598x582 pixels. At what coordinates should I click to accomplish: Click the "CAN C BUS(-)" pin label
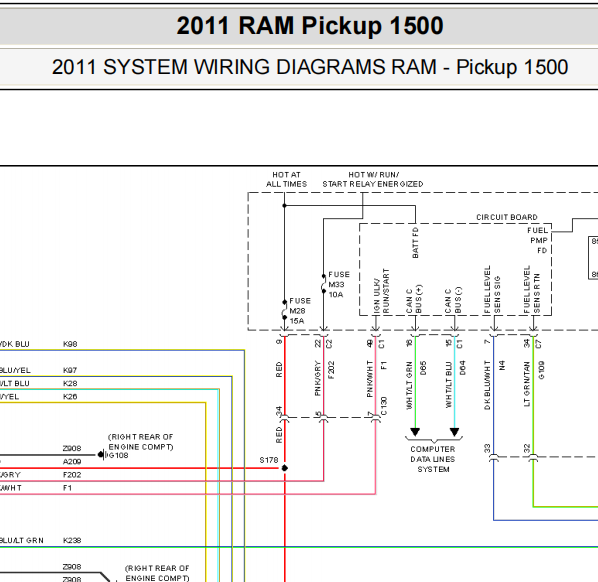coord(453,301)
